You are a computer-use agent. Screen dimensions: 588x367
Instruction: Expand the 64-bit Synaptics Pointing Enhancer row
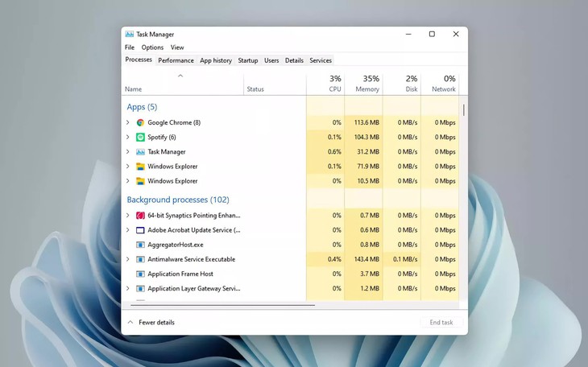[128, 216]
